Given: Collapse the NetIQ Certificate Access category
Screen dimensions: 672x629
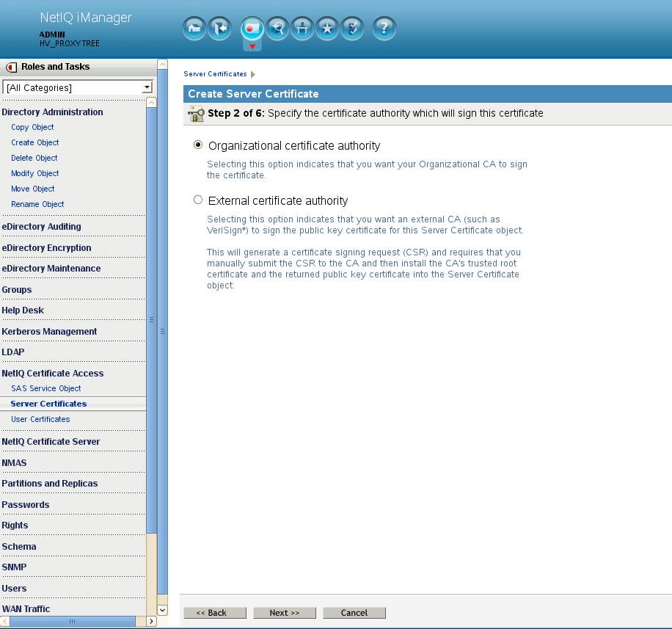Looking at the screenshot, I should coord(52,374).
